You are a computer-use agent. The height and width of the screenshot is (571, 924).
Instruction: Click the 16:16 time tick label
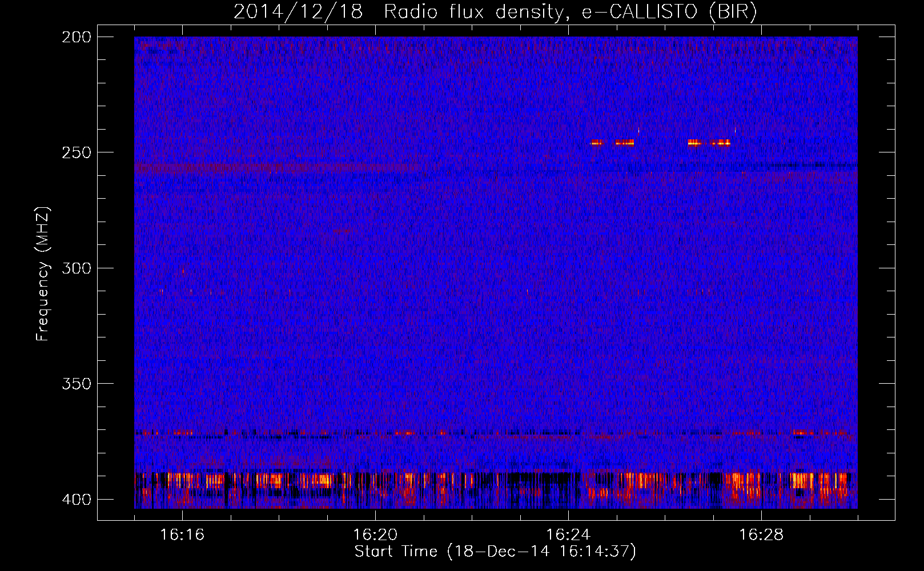[182, 534]
